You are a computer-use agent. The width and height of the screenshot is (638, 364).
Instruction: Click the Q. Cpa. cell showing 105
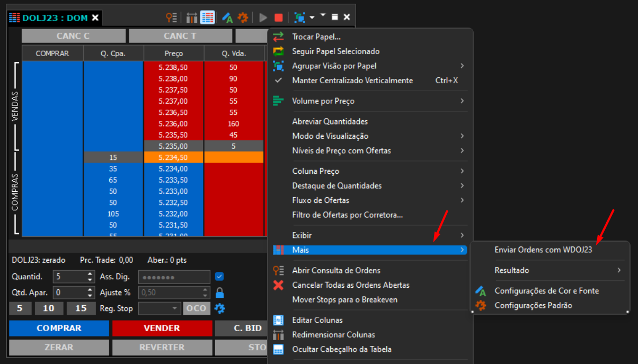113,214
